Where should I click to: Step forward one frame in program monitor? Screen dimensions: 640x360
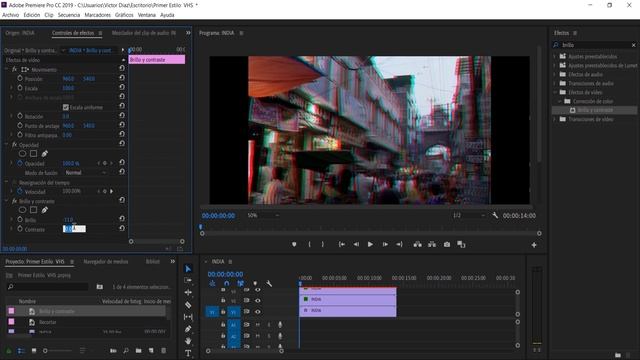[x=385, y=244]
